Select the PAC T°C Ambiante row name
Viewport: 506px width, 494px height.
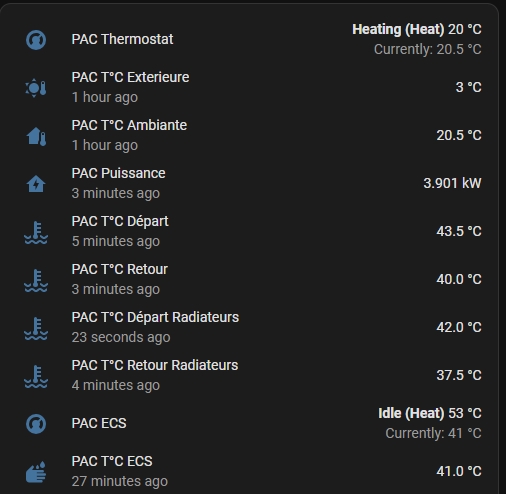(x=129, y=125)
